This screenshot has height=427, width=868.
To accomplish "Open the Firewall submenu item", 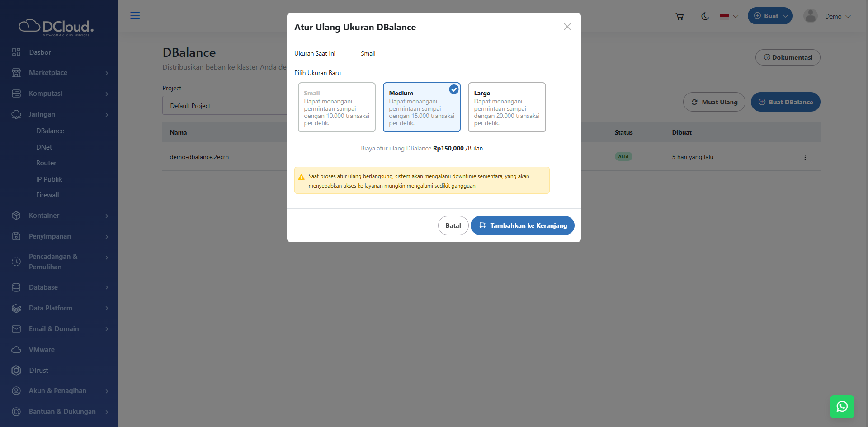I will click(47, 195).
